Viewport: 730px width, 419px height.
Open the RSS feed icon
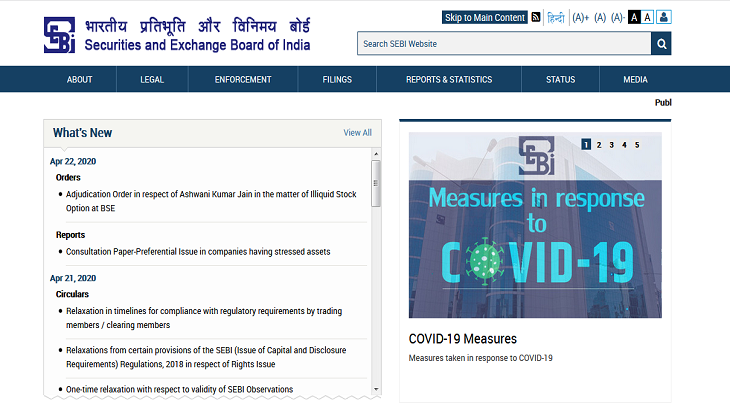pos(536,17)
